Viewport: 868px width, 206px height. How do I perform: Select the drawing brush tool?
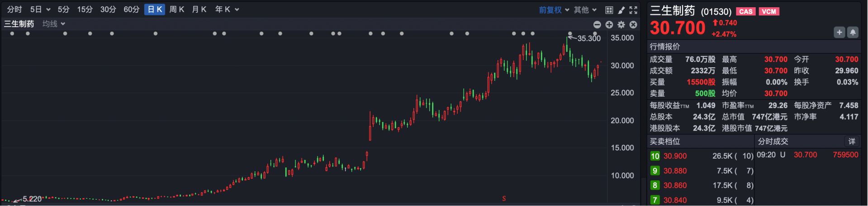[x=621, y=10]
